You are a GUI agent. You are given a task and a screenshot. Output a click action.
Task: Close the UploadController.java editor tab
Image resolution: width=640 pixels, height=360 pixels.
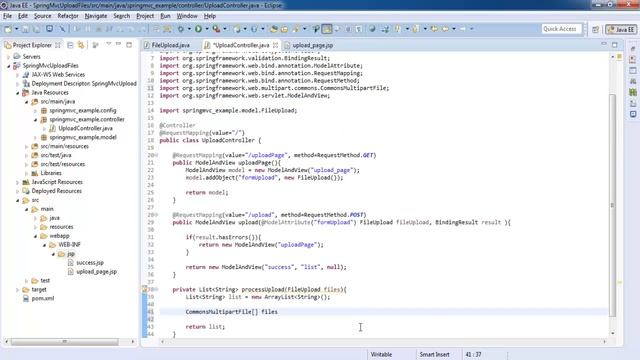coord(276,45)
